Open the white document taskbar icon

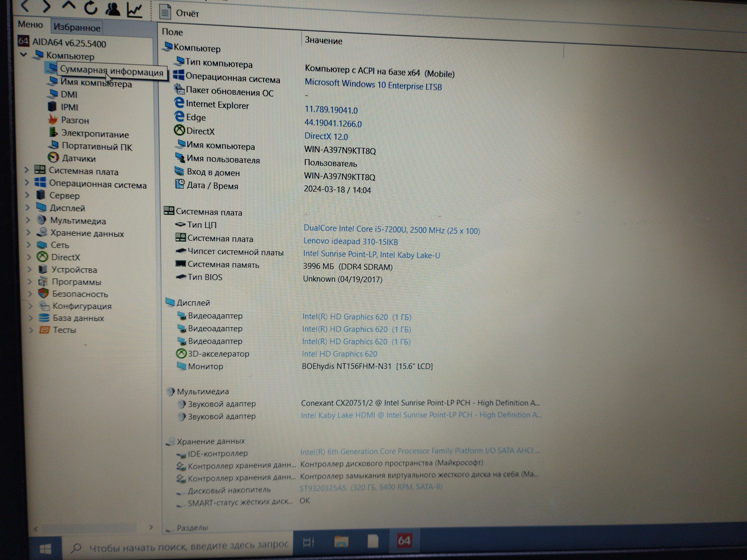tap(373, 541)
